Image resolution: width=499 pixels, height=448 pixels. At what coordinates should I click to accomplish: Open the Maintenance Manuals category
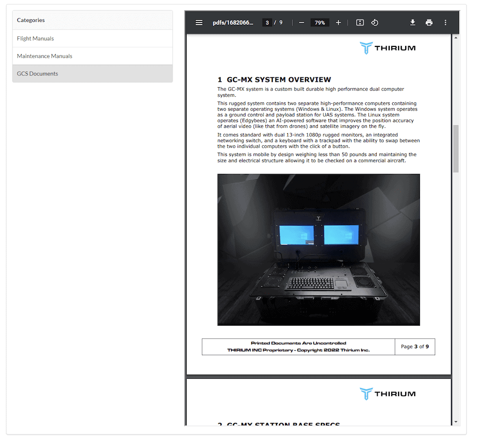coord(93,56)
